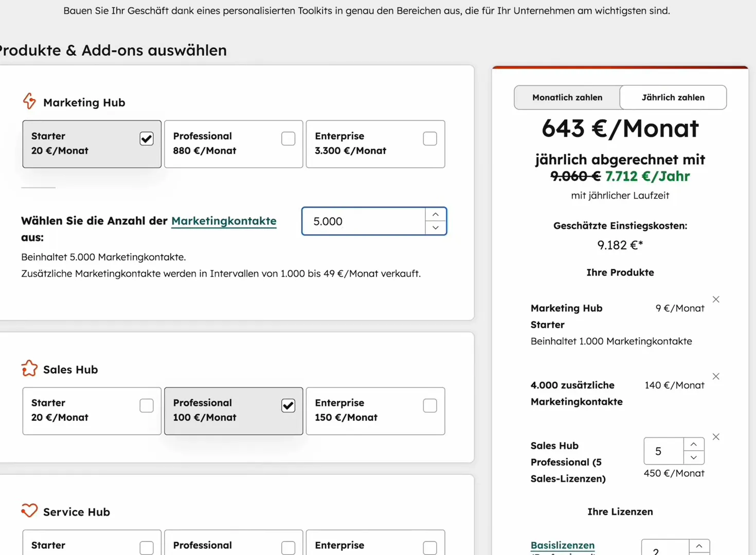Screen dimensions: 756x555
Task: Increase Marketingkontakte count with up arrow
Action: click(x=436, y=214)
